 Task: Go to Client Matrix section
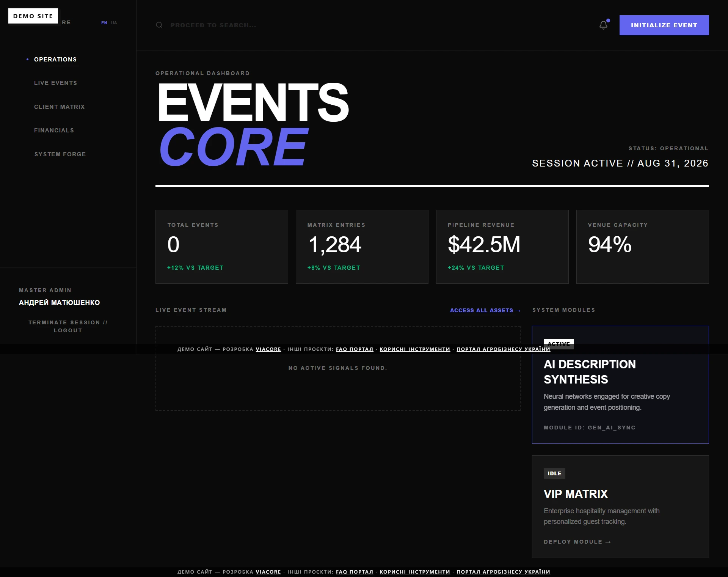(x=60, y=107)
